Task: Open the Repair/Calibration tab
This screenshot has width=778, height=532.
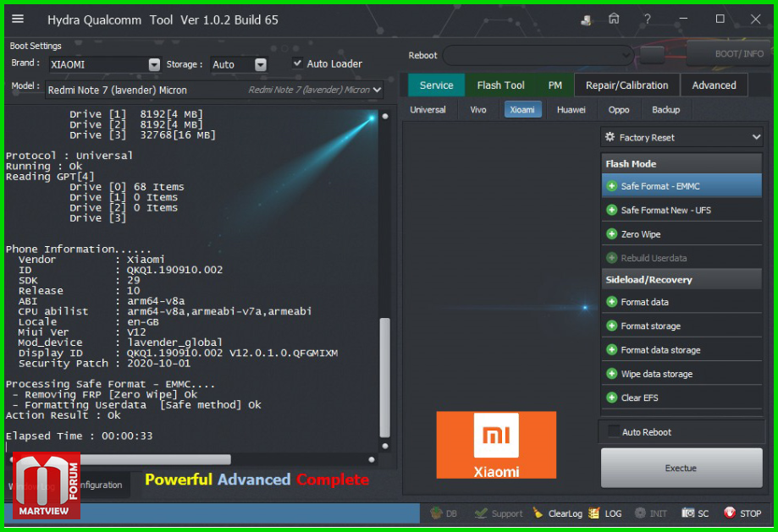Action: 626,85
